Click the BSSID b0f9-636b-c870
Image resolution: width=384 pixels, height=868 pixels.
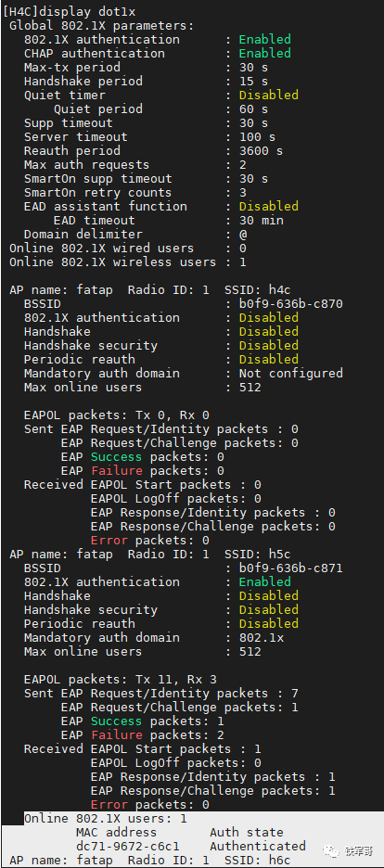(291, 304)
